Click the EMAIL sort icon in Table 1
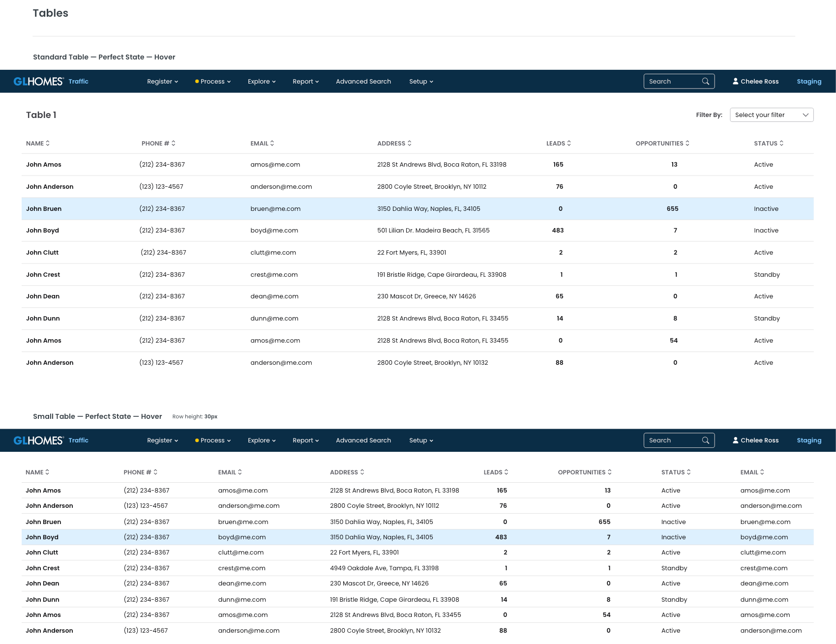Screen dimensions: 836x644 (x=272, y=144)
